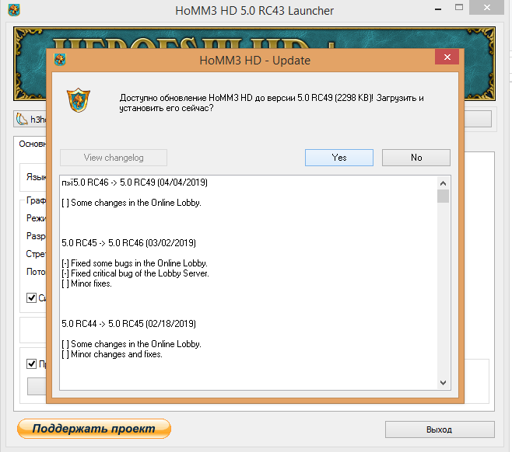Click the Основ tab in the launcher
Viewport: 512px width, 452px height.
pos(32,144)
